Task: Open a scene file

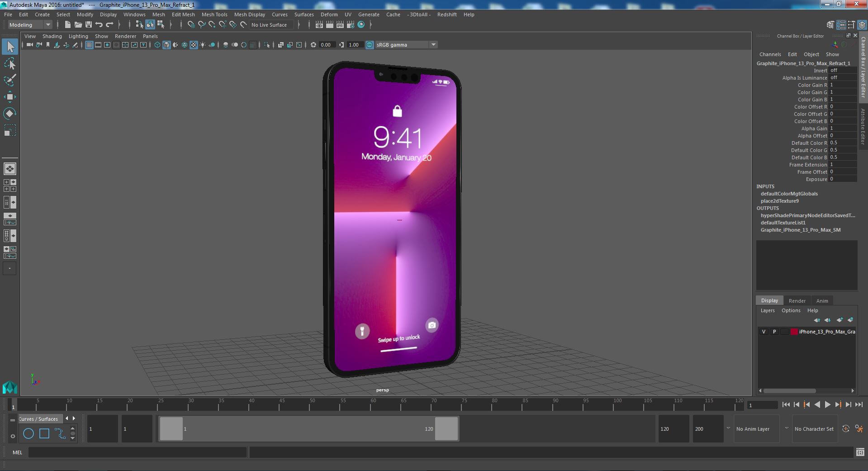Action: pyautogui.click(x=78, y=25)
